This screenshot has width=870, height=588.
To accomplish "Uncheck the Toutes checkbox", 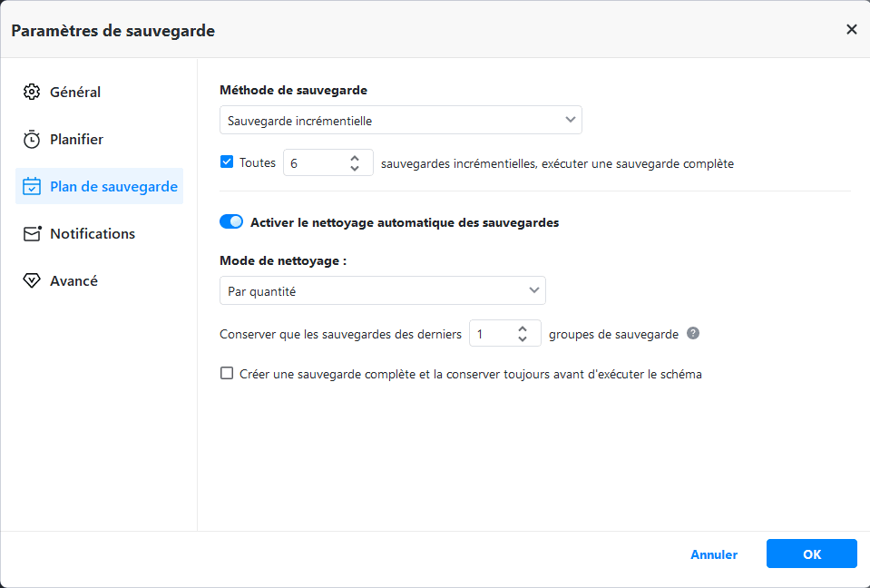I will pos(227,163).
